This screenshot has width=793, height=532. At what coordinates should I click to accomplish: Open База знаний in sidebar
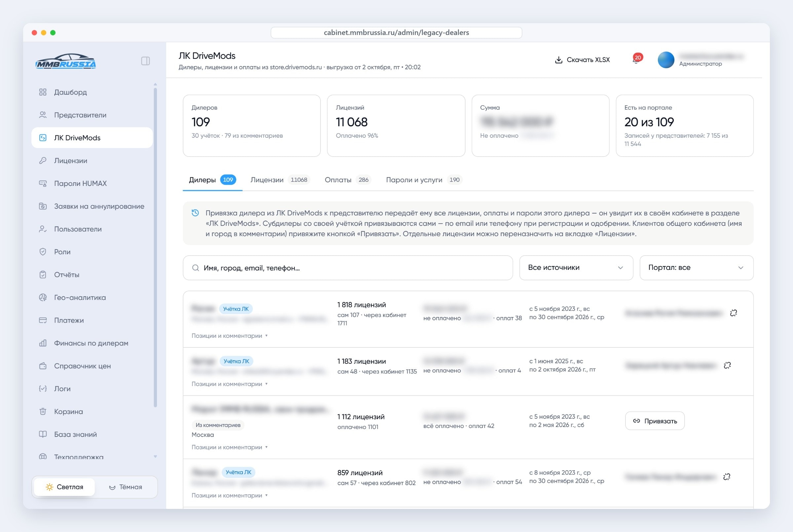92,434
